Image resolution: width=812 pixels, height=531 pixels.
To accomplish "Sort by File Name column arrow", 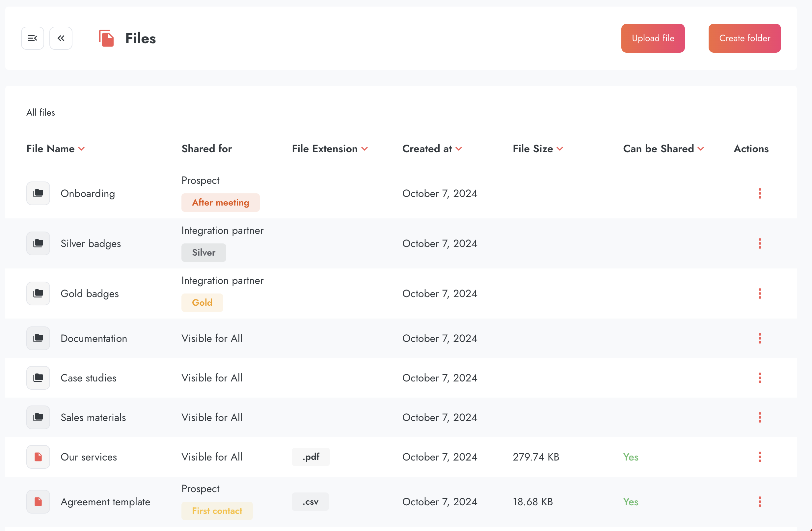I will pyautogui.click(x=81, y=149).
